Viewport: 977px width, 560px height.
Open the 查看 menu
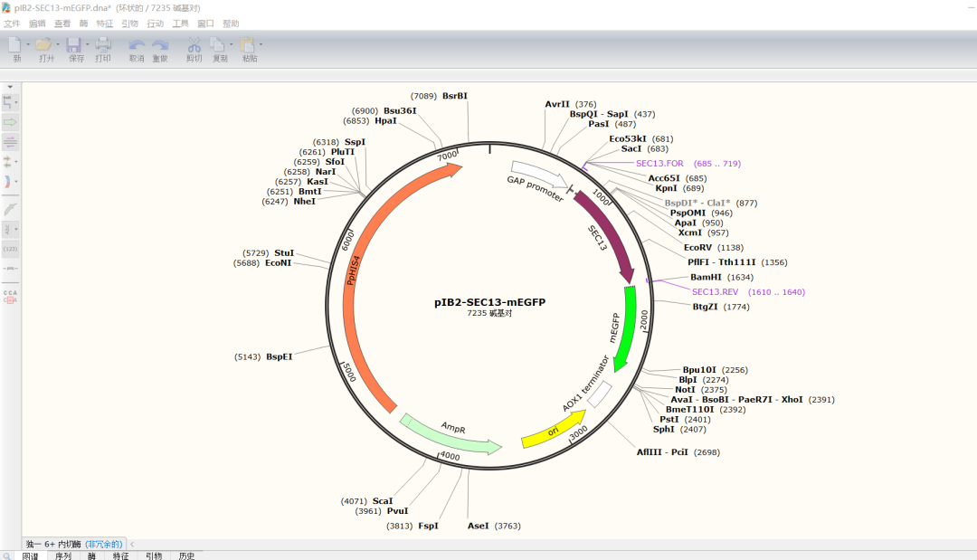62,24
